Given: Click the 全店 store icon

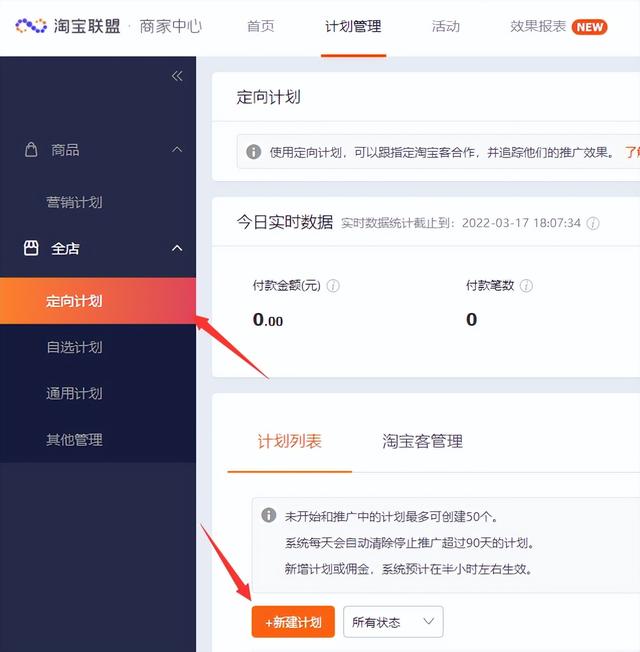Looking at the screenshot, I should point(31,248).
